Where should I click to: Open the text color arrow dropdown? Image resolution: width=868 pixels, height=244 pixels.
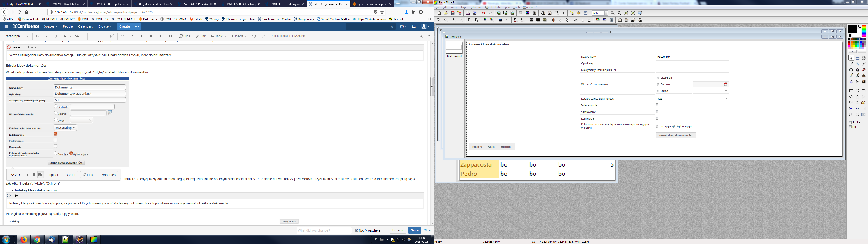71,36
